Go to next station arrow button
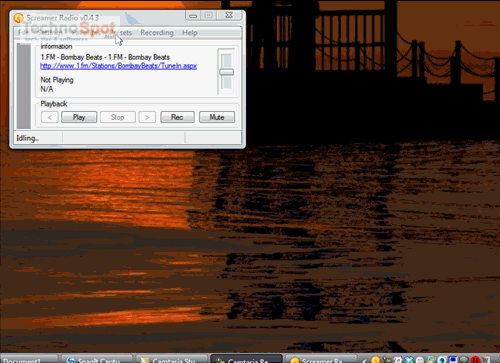The image size is (500, 363). click(147, 117)
